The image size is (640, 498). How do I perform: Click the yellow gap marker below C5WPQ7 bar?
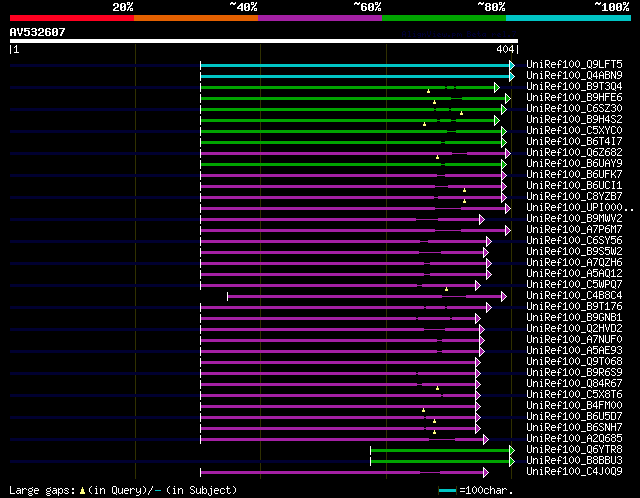click(447, 289)
